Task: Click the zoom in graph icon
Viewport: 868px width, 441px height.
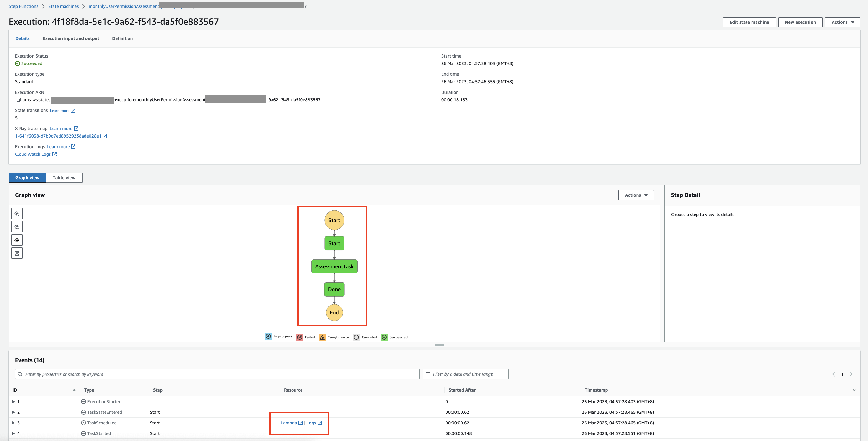Action: [17, 214]
